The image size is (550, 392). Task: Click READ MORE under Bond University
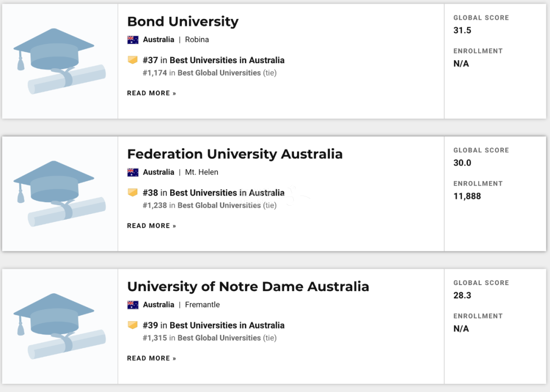pyautogui.click(x=152, y=93)
